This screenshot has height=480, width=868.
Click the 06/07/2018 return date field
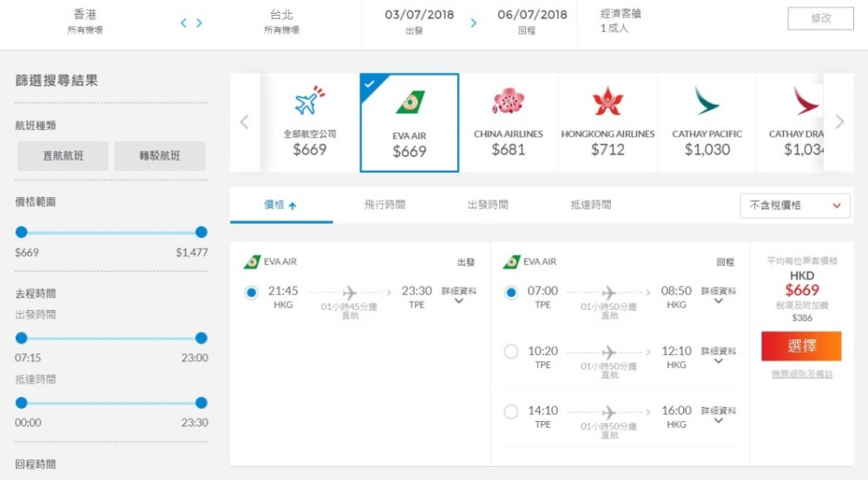coord(532,21)
